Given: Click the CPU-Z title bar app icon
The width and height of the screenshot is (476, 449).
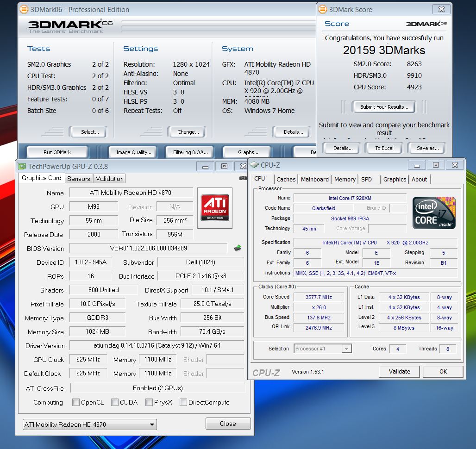Looking at the screenshot, I should click(254, 165).
